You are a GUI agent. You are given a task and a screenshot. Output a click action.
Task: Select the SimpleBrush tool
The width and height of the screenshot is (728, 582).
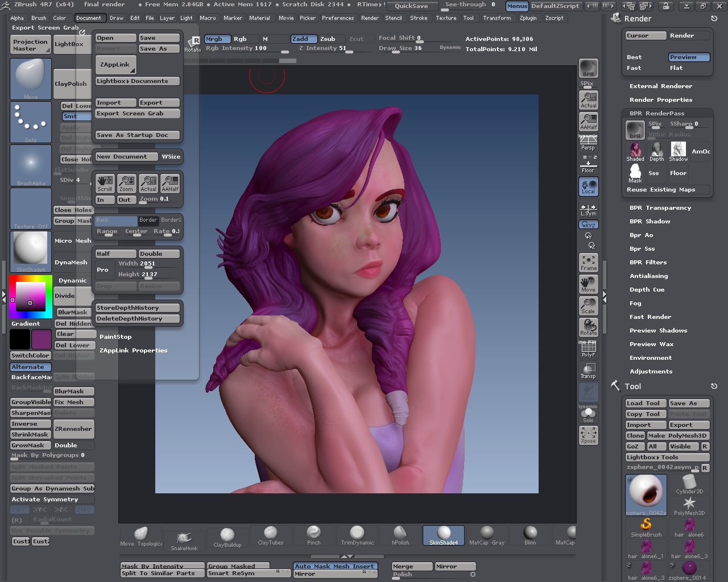tap(646, 527)
